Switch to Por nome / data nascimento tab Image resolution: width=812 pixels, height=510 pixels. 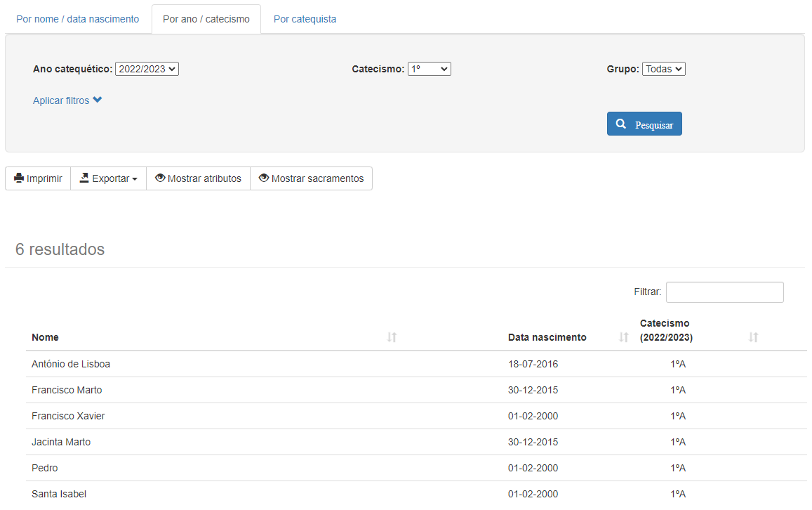click(x=78, y=19)
